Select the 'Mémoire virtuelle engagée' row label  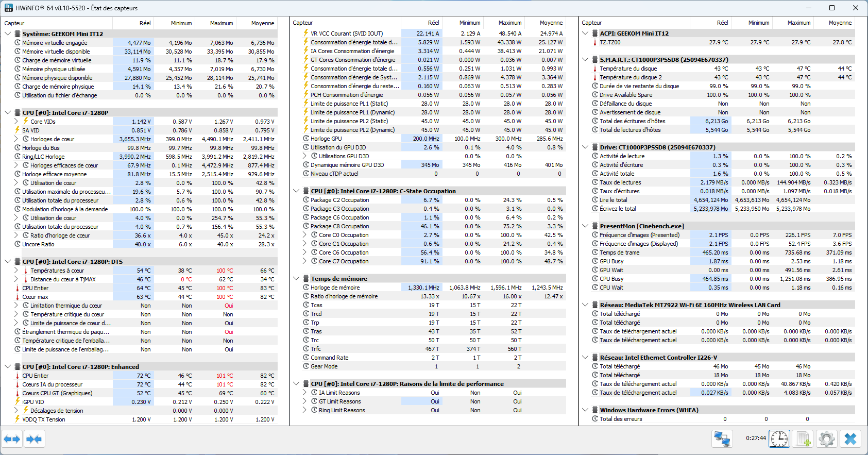(x=55, y=43)
